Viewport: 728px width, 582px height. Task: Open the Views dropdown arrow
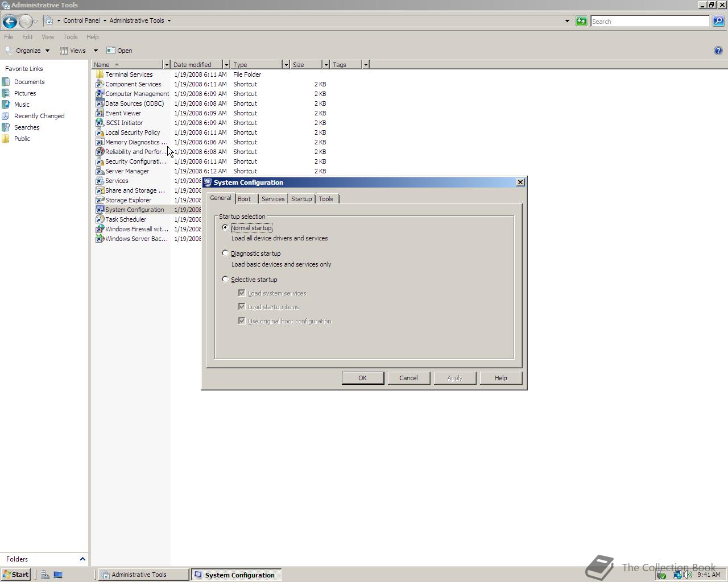(96, 51)
